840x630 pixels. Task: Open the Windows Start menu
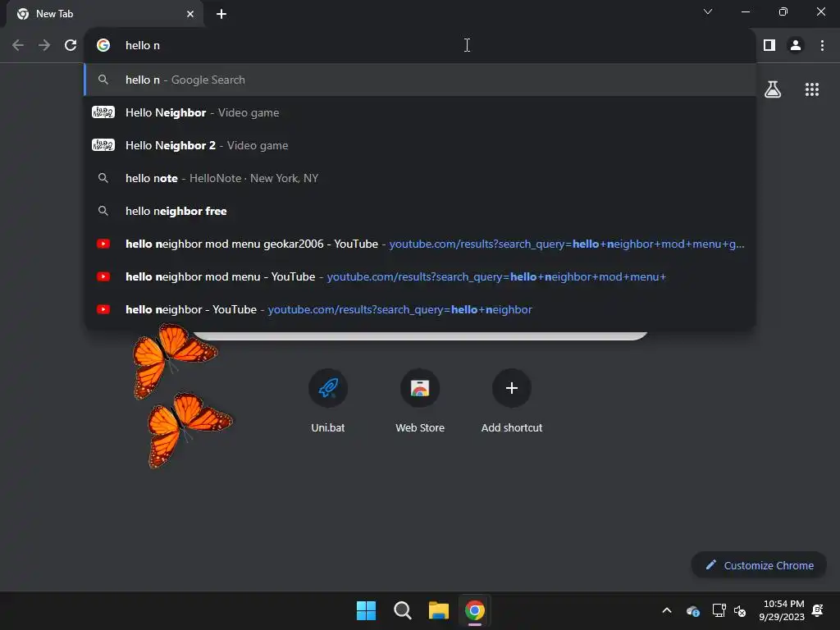click(367, 610)
